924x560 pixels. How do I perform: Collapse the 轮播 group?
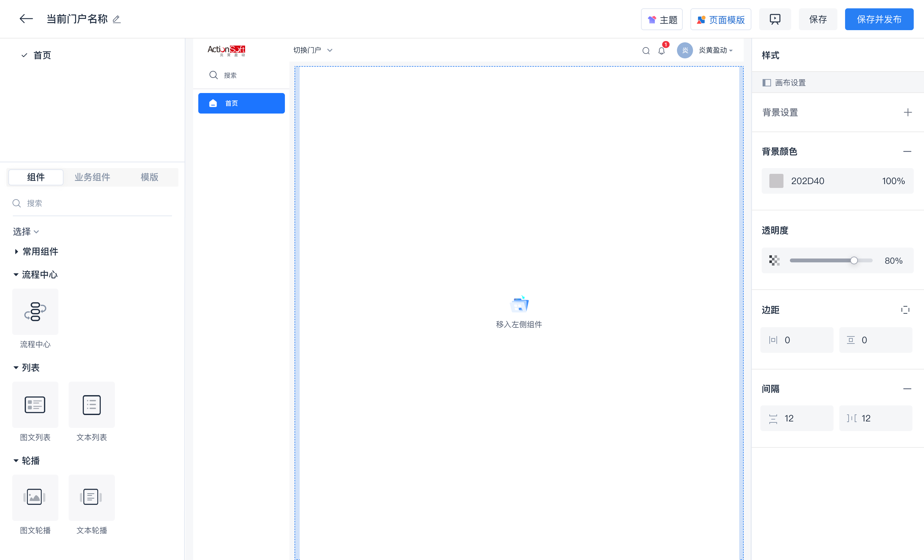(x=27, y=461)
